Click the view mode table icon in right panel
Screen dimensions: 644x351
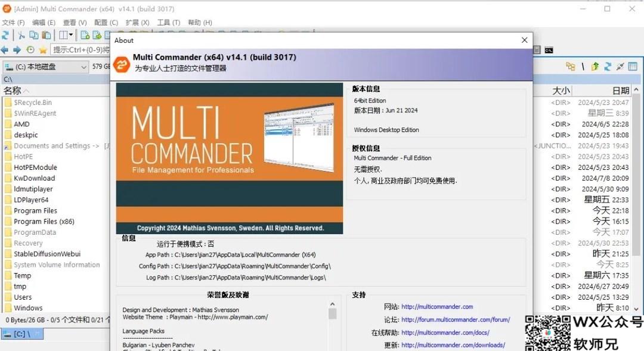pos(633,67)
